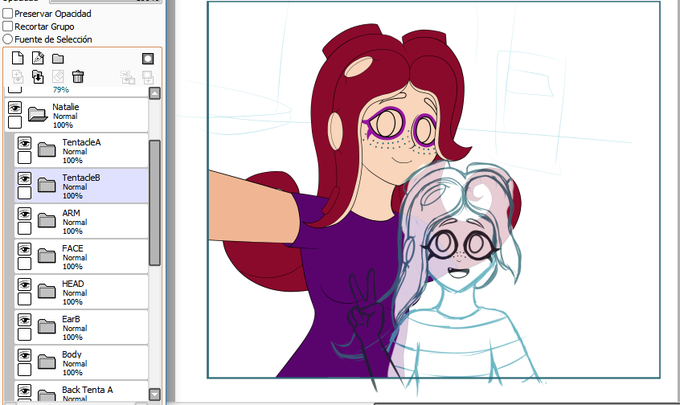Create a new layer set folder
The width and height of the screenshot is (680, 405).
click(x=58, y=59)
